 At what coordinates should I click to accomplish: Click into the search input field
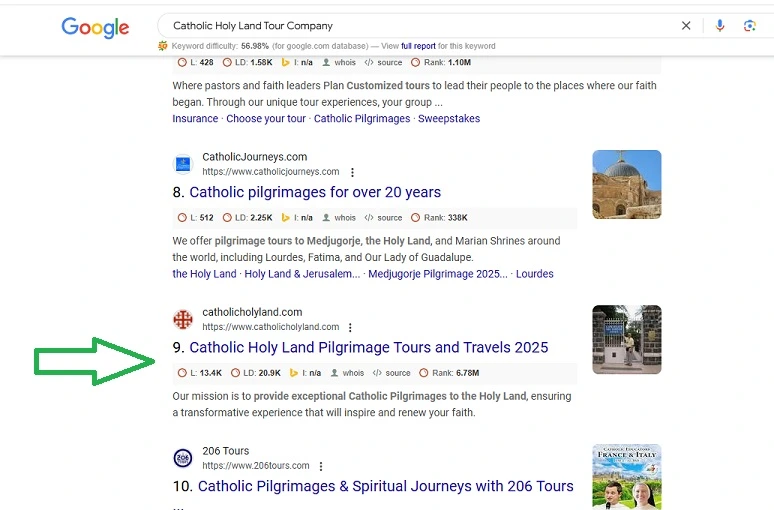coord(420,26)
